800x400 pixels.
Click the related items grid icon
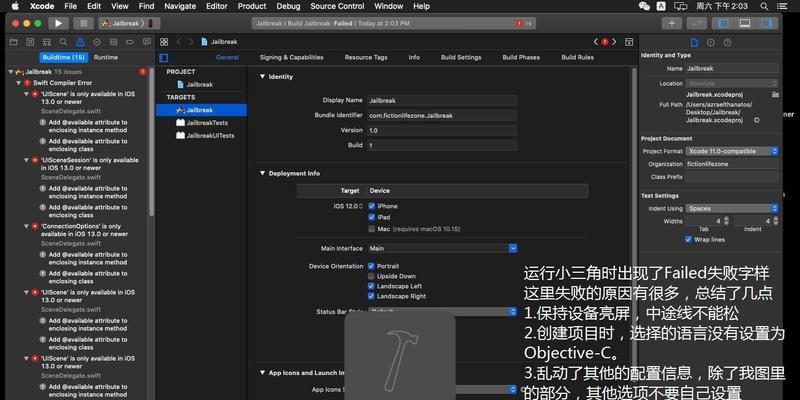(164, 42)
